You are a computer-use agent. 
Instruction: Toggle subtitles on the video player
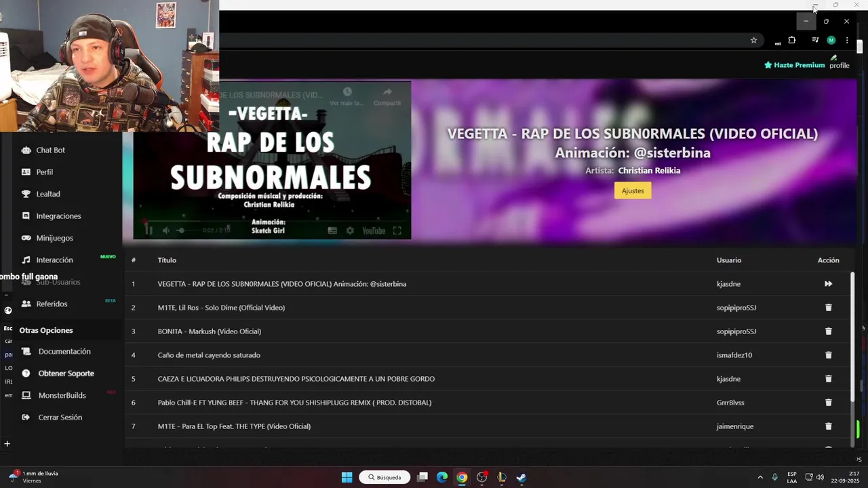(x=332, y=230)
